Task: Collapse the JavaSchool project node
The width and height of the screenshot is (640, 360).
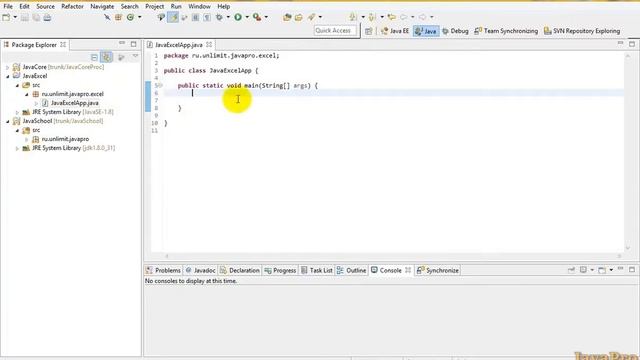Action: pos(7,121)
